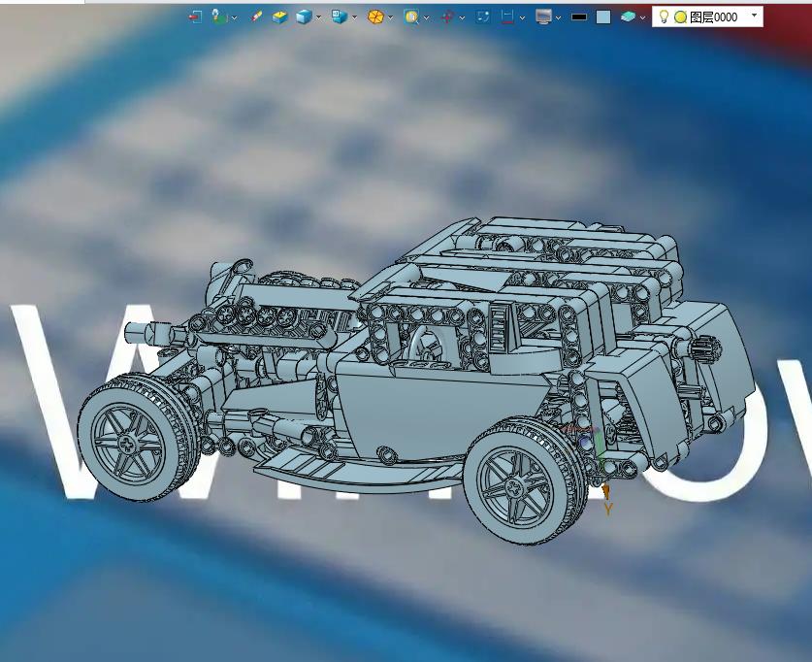Viewport: 812px width, 662px height.
Task: Click the blue shaded cube display icon
Action: (304, 17)
